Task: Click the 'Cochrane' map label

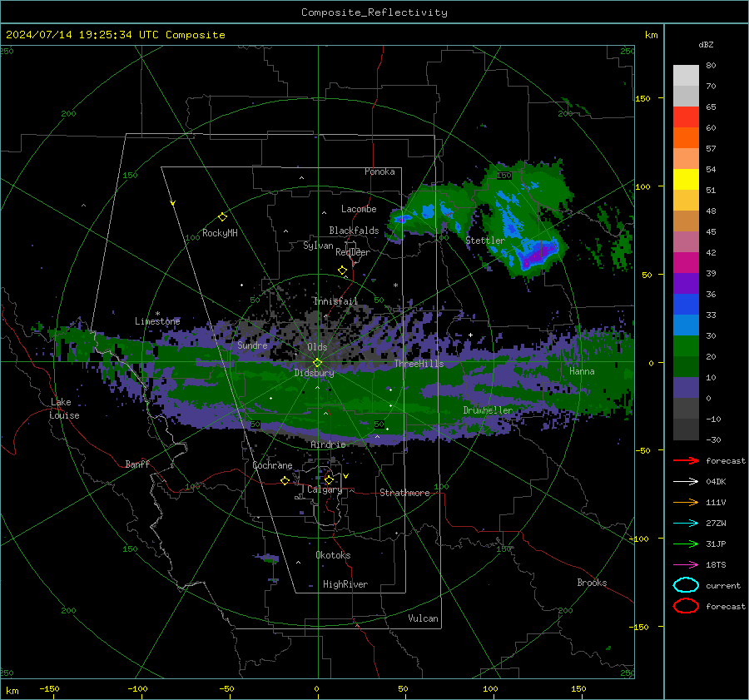Action: 272,465
